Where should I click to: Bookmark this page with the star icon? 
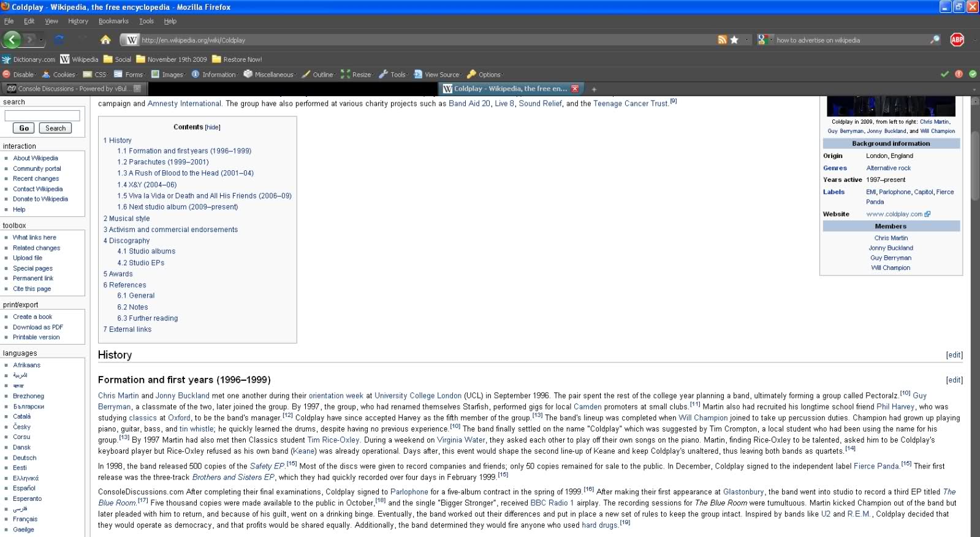pos(734,40)
